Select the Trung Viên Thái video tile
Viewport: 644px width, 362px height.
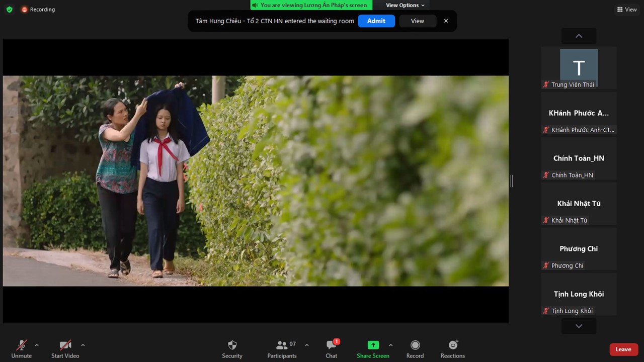pos(579,68)
